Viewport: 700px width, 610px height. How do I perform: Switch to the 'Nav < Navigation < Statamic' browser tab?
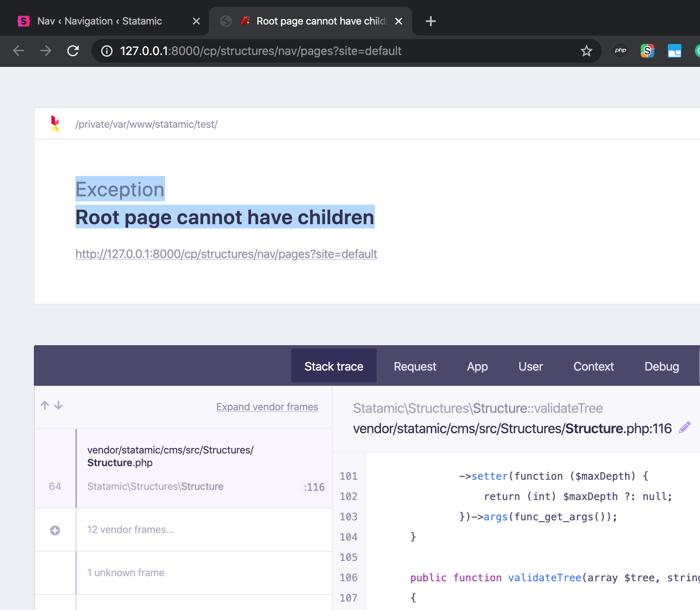(x=99, y=21)
